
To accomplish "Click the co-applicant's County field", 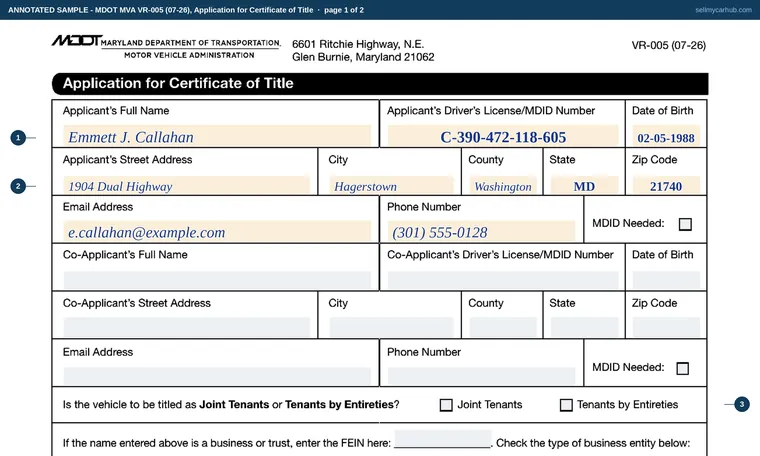I will click(x=503, y=327).
